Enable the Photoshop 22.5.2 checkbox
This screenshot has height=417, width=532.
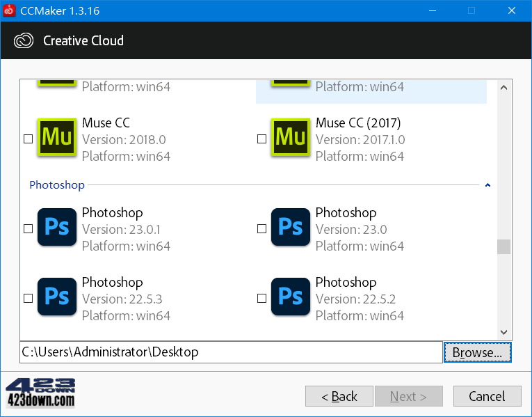pyautogui.click(x=261, y=298)
